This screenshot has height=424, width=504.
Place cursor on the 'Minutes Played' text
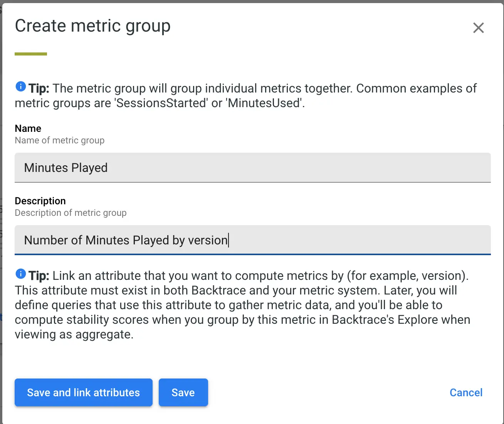[66, 168]
